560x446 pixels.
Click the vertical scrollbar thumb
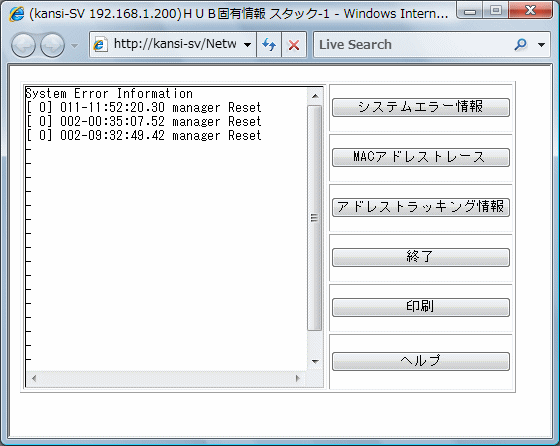(315, 218)
